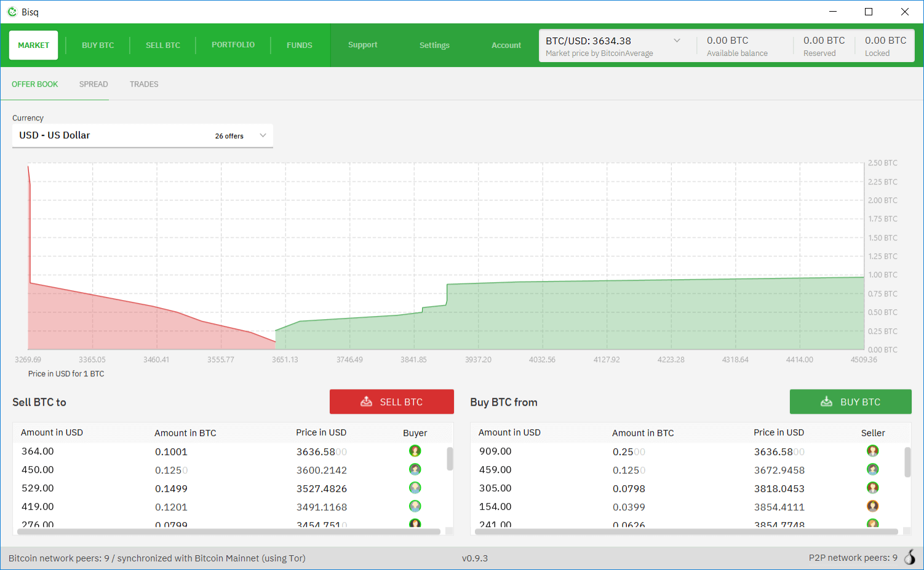
Task: Click horizontal scrollbar of Sell BTC table
Action: 228,532
